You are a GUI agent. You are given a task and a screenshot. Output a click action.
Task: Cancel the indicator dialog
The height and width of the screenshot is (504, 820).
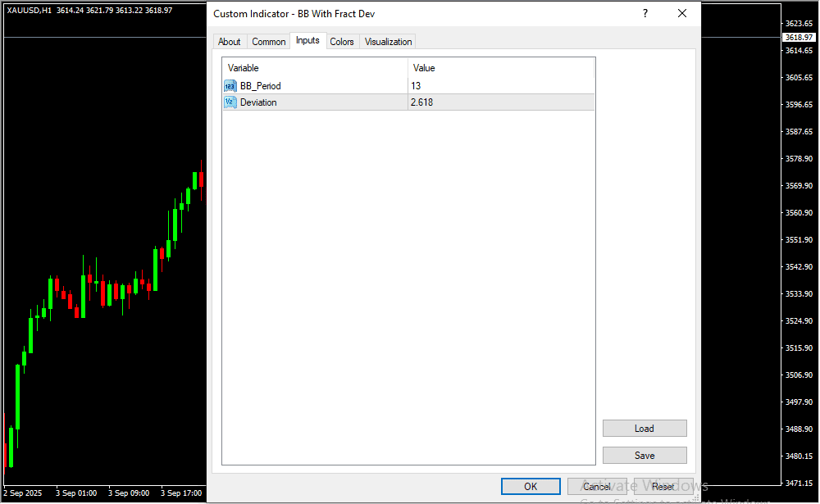tap(597, 487)
